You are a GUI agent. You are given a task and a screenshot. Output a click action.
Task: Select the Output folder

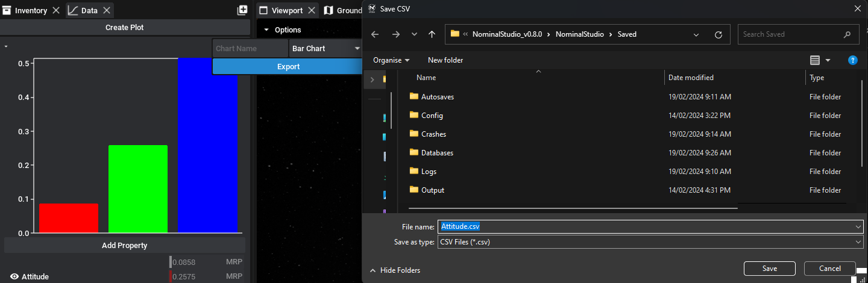point(433,190)
